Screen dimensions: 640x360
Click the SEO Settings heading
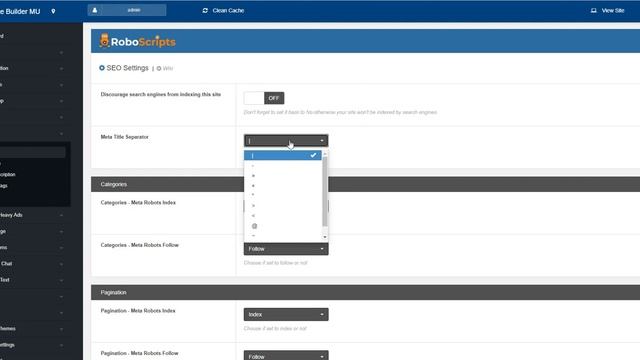(127, 68)
